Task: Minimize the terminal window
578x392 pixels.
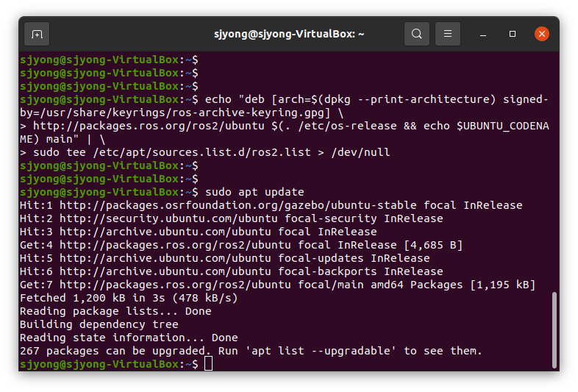Action: click(x=483, y=34)
